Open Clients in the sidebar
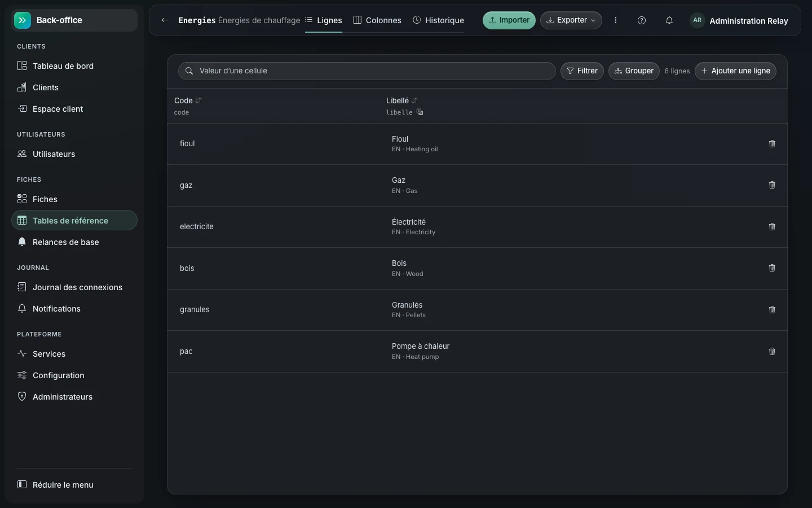 point(74,87)
